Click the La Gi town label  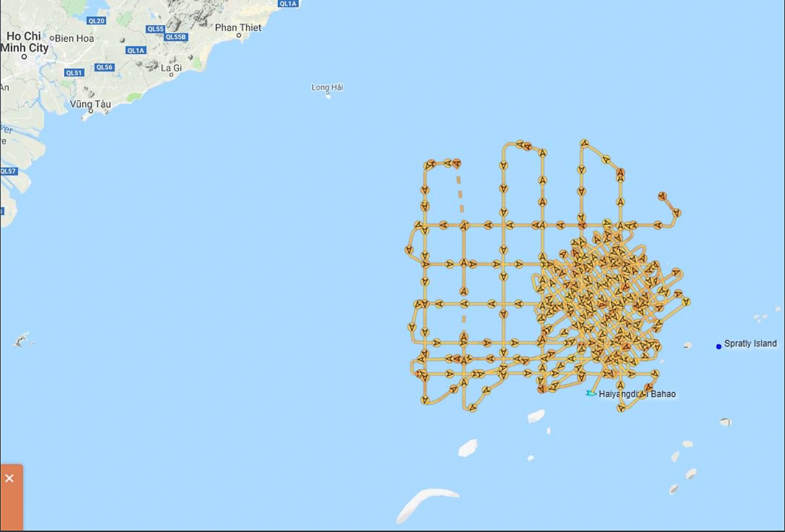[x=171, y=68]
